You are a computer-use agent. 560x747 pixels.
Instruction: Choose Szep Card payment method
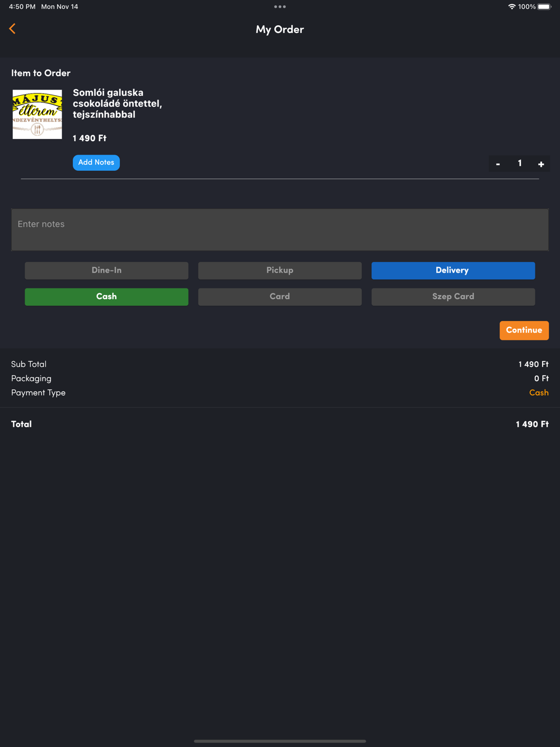click(x=453, y=297)
